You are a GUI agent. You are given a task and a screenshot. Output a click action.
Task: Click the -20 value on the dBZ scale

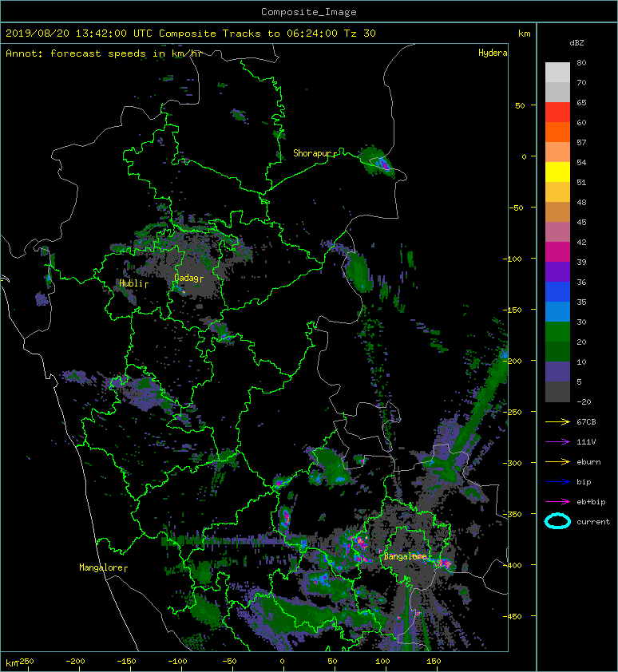584,402
